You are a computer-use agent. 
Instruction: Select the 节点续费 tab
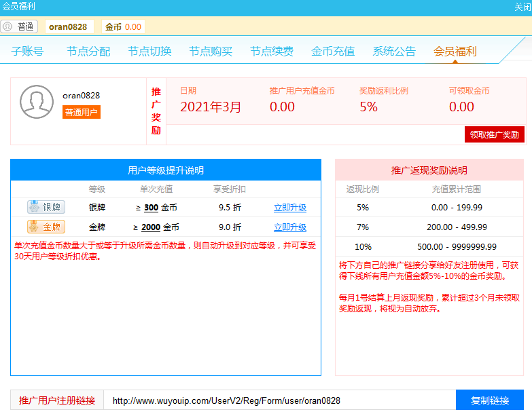272,51
